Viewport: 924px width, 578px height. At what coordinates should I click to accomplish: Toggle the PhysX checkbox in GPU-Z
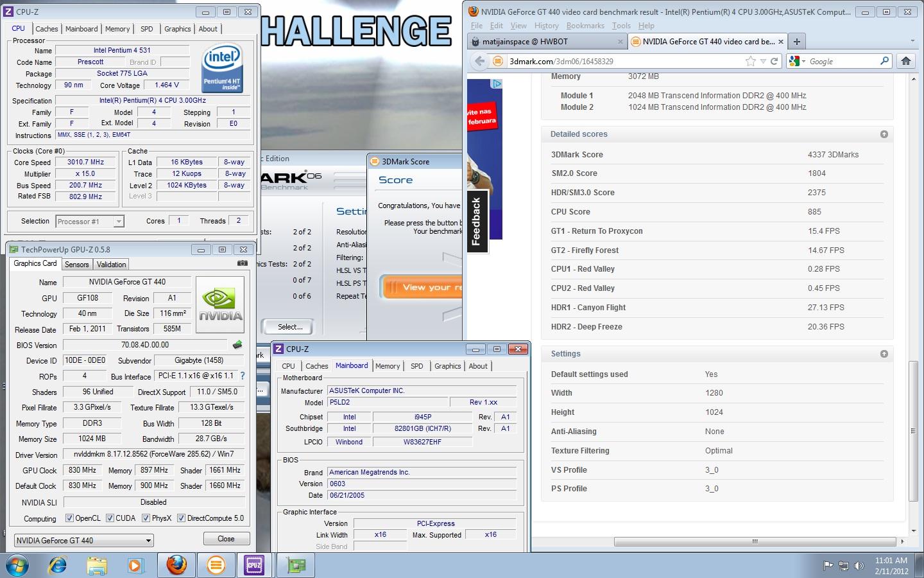click(146, 518)
